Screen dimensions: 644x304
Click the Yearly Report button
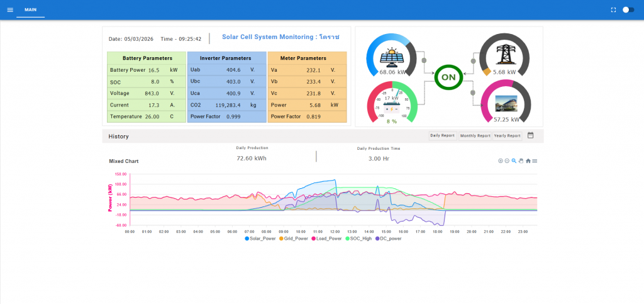507,135
